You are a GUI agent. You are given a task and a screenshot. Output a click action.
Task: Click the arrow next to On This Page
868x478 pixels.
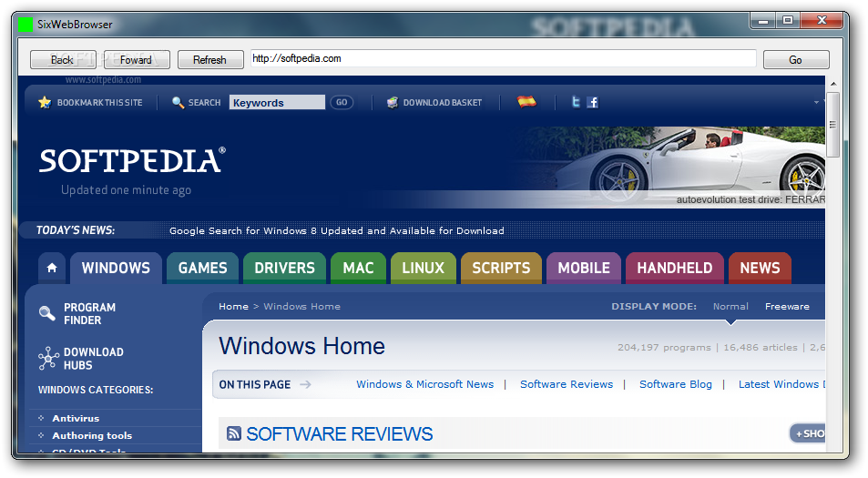click(305, 384)
